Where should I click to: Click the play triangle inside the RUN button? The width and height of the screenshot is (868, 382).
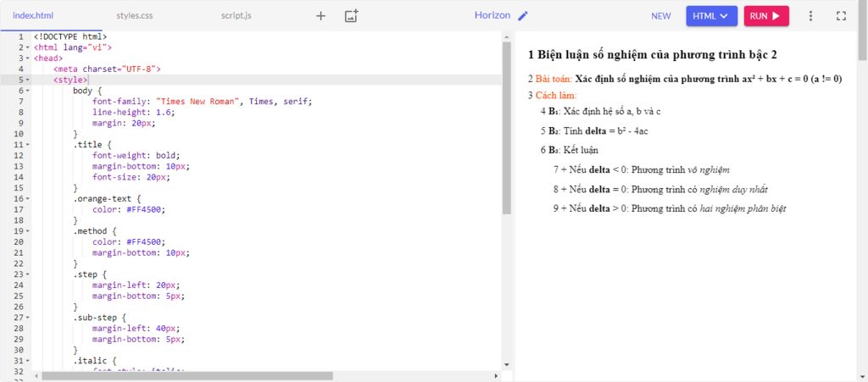776,15
